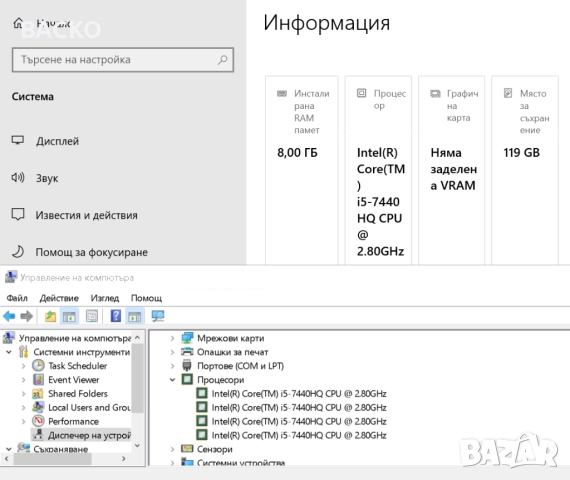570x480 pixels.
Task: Select Системни инструменти in the tree
Action: [81, 352]
